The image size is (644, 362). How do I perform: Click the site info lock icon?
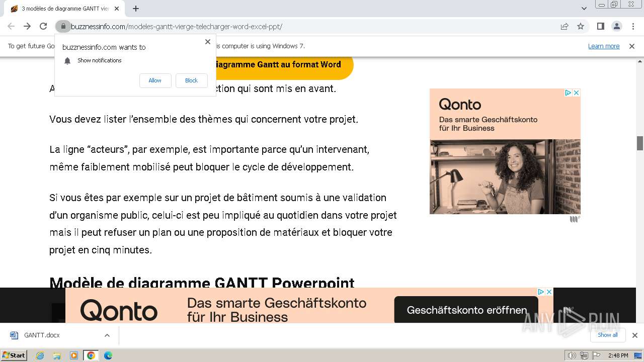[x=63, y=26]
